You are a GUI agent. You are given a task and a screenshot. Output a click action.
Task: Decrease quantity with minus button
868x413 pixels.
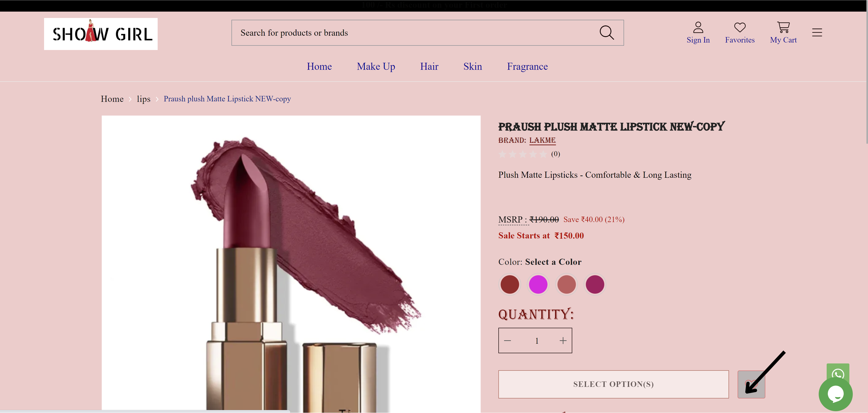click(507, 340)
